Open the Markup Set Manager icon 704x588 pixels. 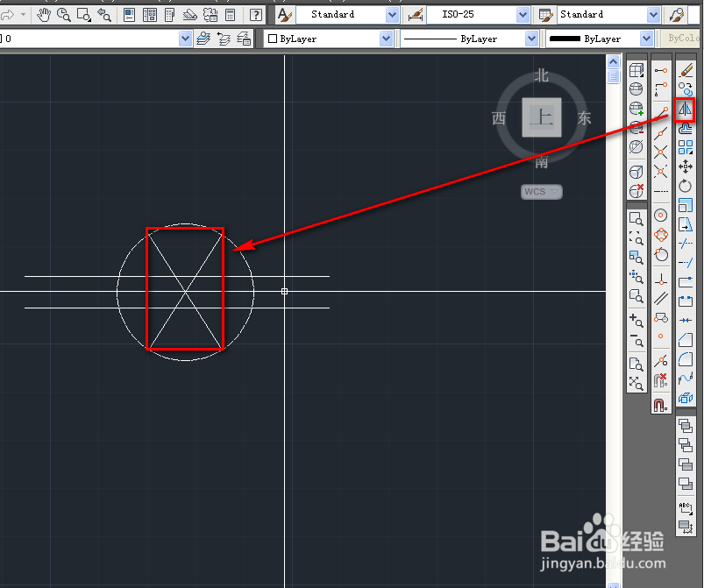(210, 15)
